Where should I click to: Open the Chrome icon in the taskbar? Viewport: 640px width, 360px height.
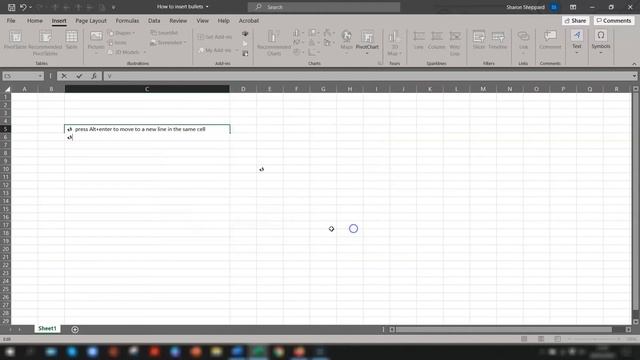(x=278, y=351)
